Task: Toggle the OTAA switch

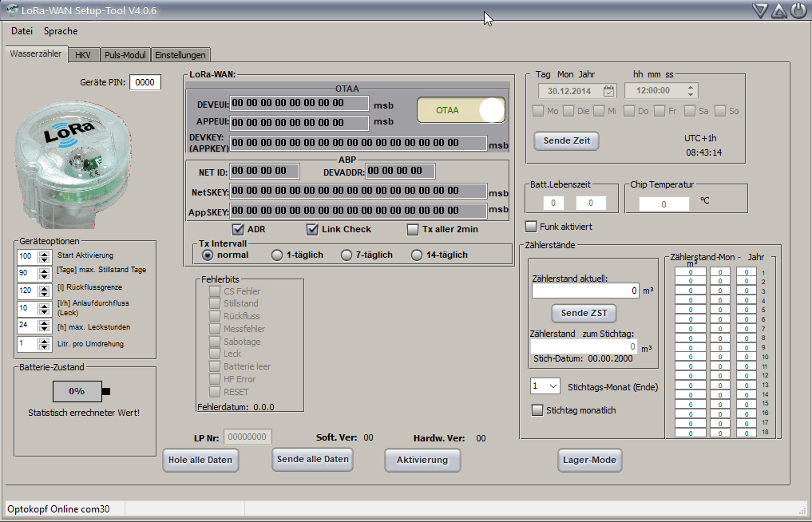Action: click(461, 110)
